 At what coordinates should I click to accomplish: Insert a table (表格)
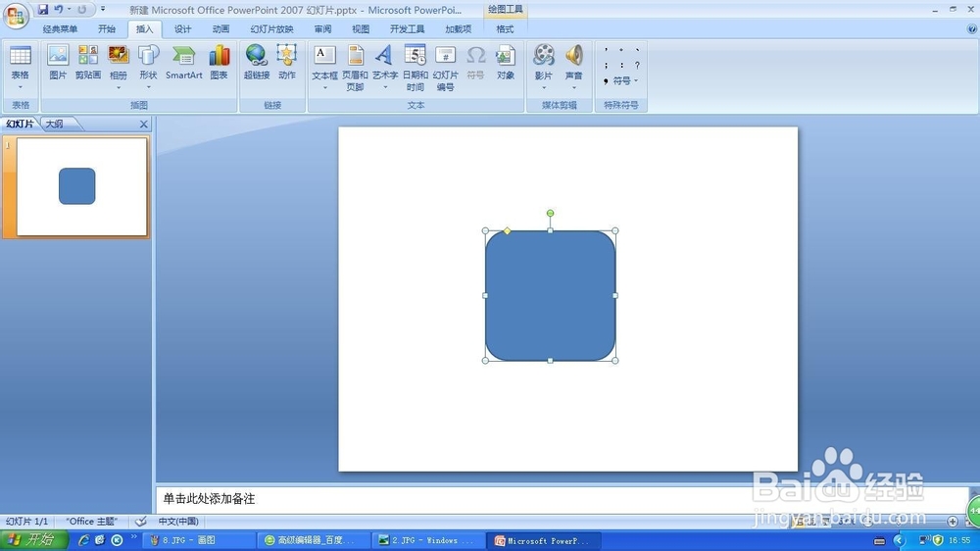click(x=20, y=63)
